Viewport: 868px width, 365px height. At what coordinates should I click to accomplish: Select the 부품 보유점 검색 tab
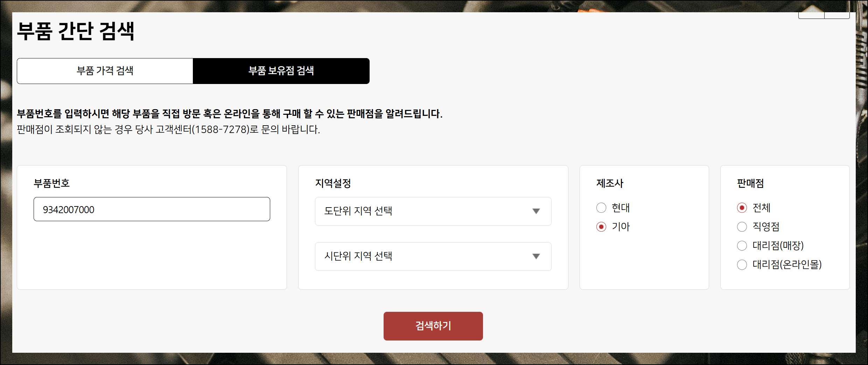click(x=281, y=71)
